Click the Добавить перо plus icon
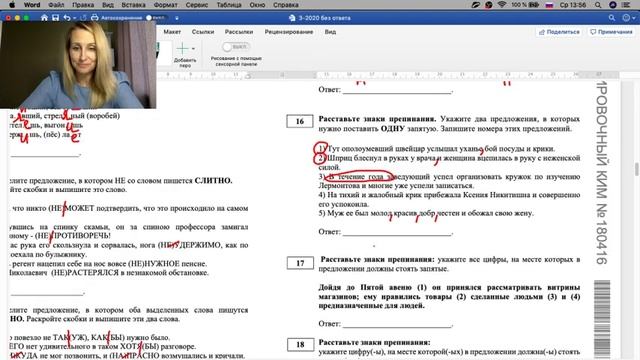Viewport: 640px width, 360px height. 182,49
